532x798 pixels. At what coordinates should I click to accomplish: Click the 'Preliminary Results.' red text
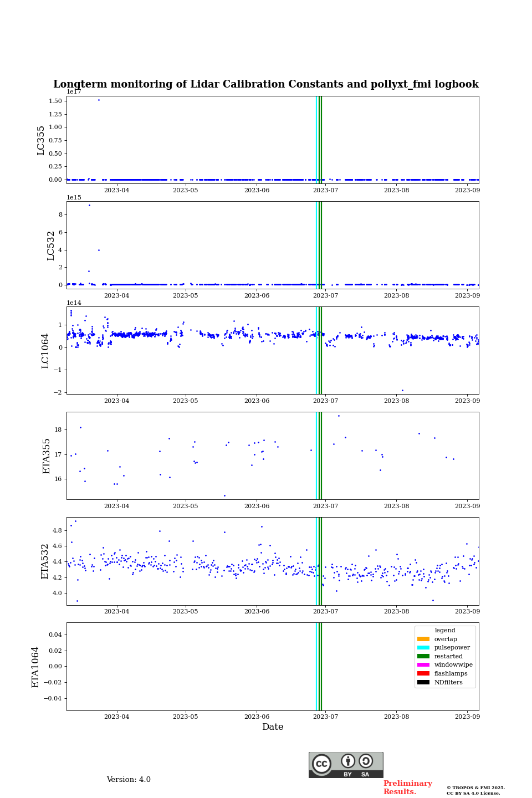click(x=407, y=787)
